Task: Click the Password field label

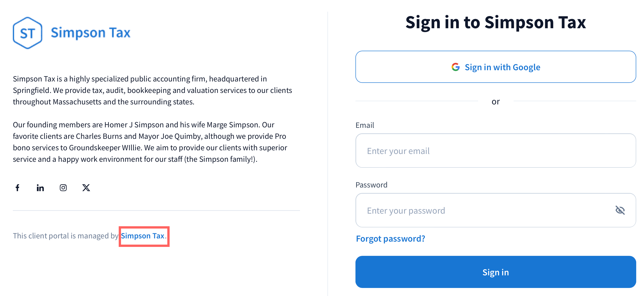Action: (x=371, y=185)
